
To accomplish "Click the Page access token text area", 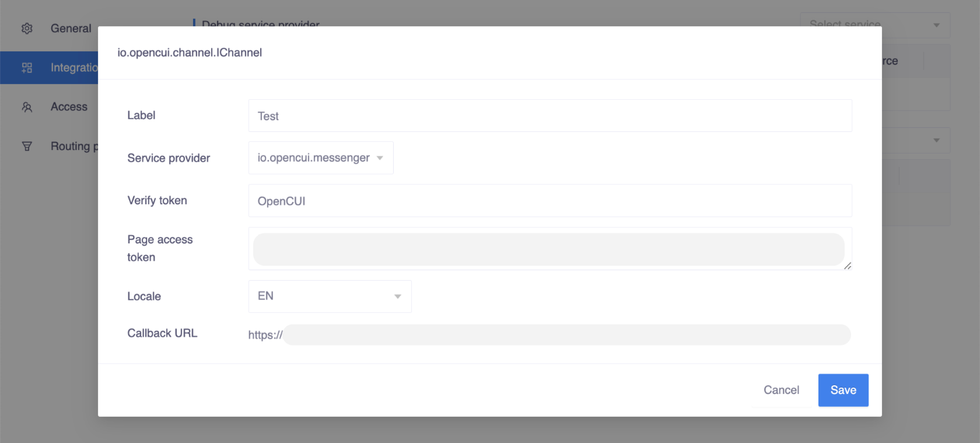I will point(548,249).
